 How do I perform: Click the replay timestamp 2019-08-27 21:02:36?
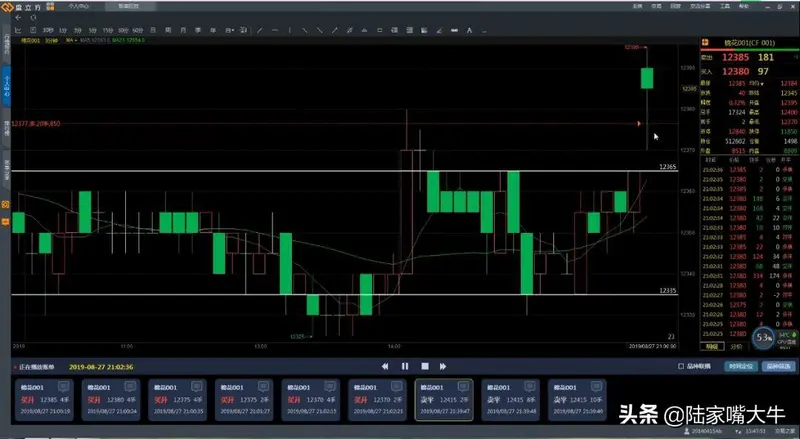(x=101, y=367)
